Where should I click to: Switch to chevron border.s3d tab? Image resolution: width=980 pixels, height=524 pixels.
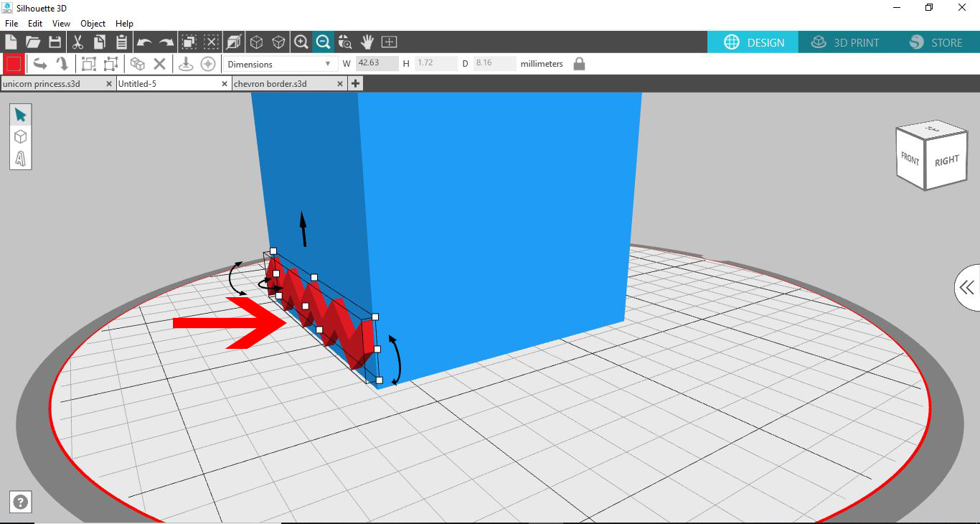(270, 83)
